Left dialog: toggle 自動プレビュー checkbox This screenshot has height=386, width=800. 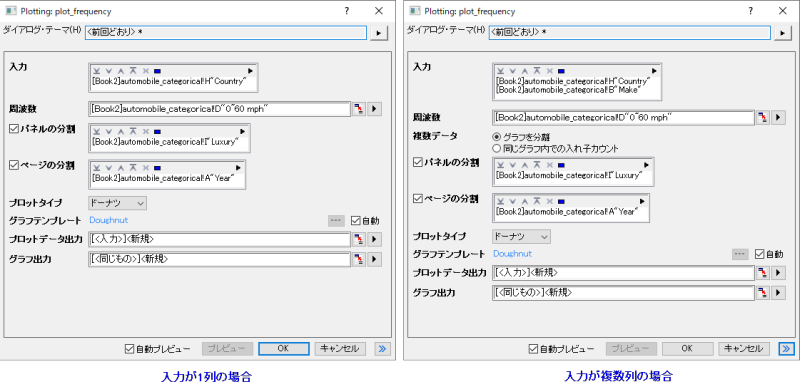click(x=129, y=349)
